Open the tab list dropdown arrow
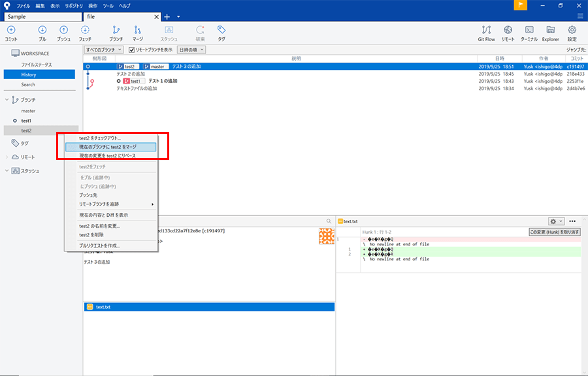The image size is (588, 376). (x=178, y=17)
